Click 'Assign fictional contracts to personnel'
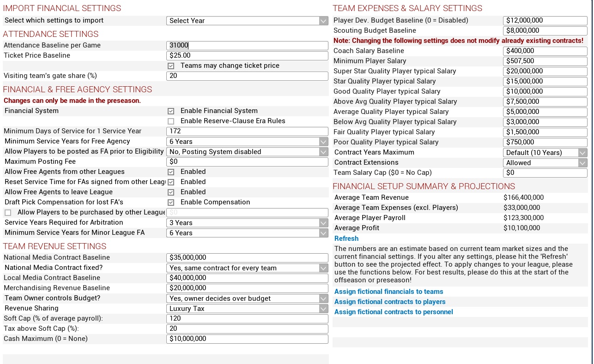Screen dimensions: 594x364 pos(394,312)
